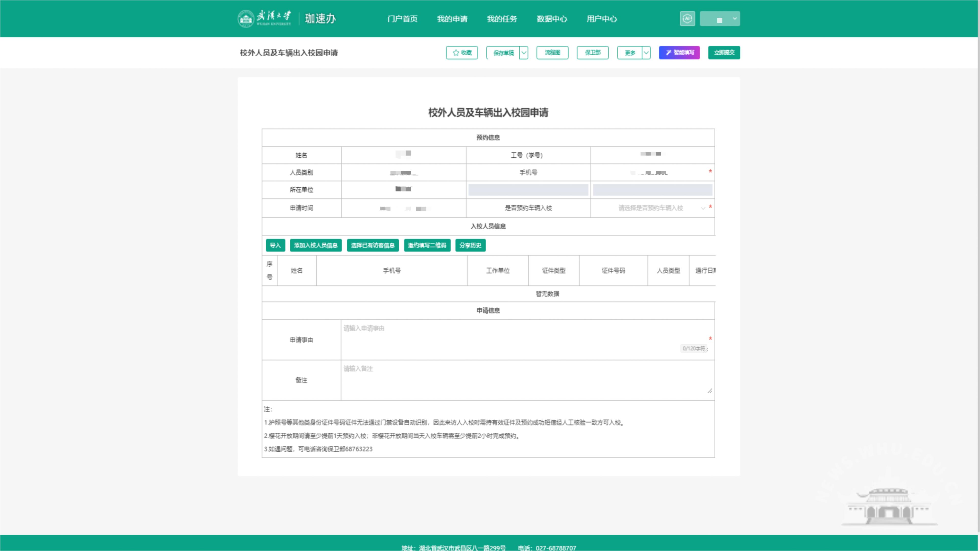Expand the 更多 dropdown arrow
The height and width of the screenshot is (551, 980).
(646, 53)
